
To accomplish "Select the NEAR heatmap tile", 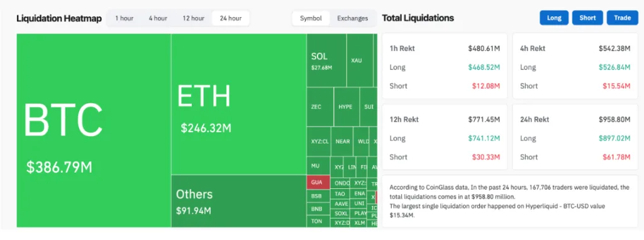I will click(342, 141).
